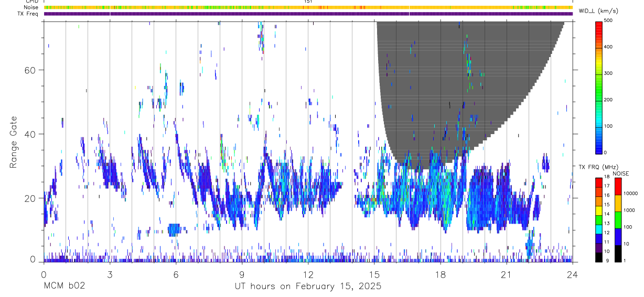Pick the purple swatch in TX FRQ bar

(599, 247)
